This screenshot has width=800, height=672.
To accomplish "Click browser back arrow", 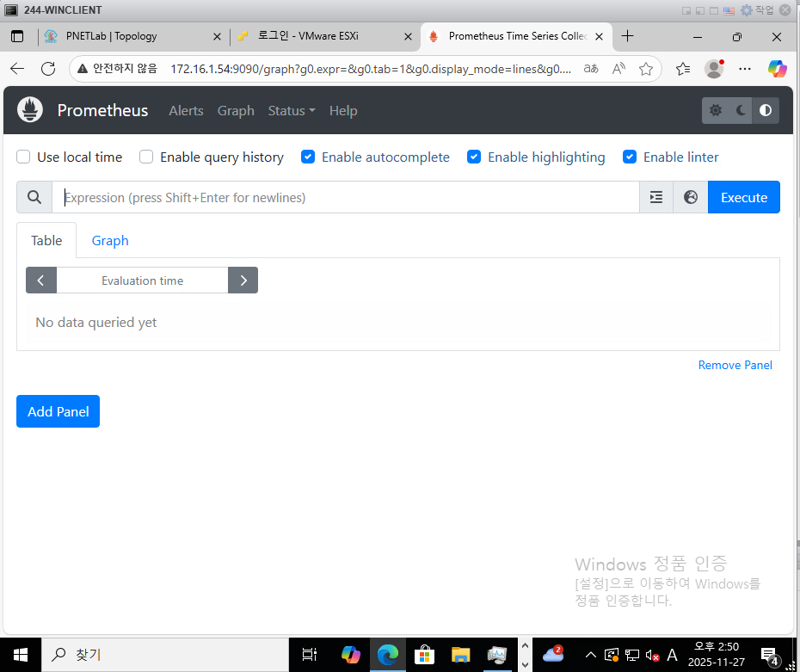I will [x=17, y=68].
